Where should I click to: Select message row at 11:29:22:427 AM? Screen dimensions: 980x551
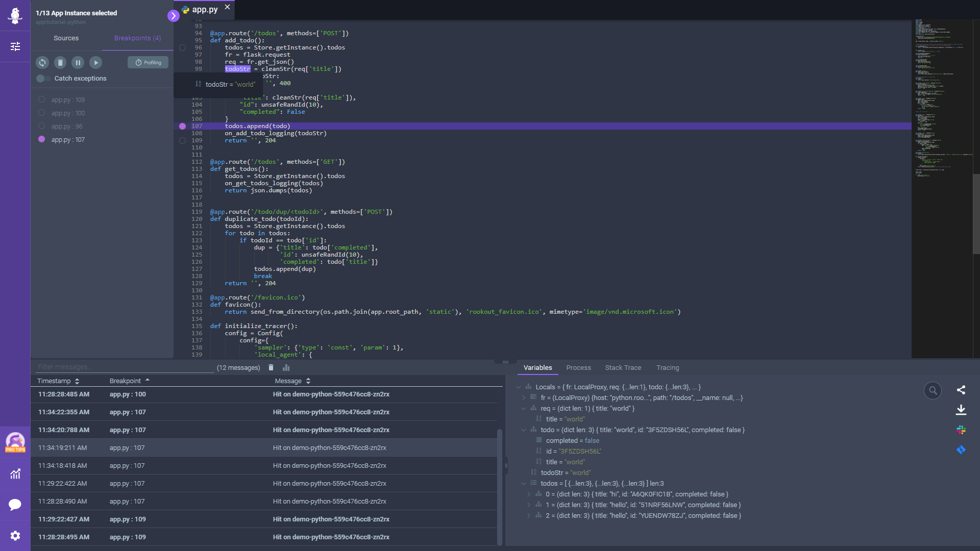[264, 519]
